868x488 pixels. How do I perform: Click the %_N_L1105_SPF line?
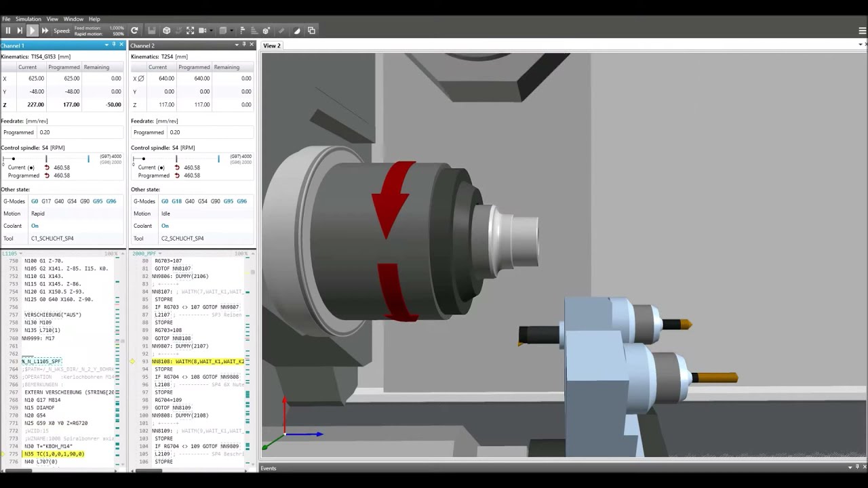coord(41,361)
